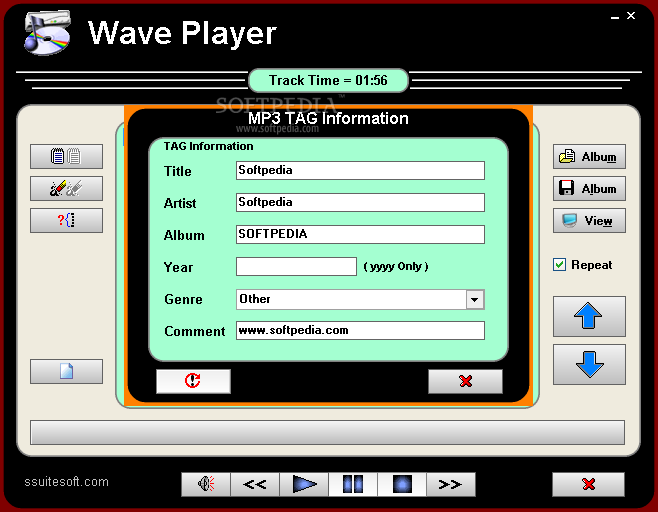The image size is (658, 512).
Task: Click the Title input field
Action: tap(360, 170)
